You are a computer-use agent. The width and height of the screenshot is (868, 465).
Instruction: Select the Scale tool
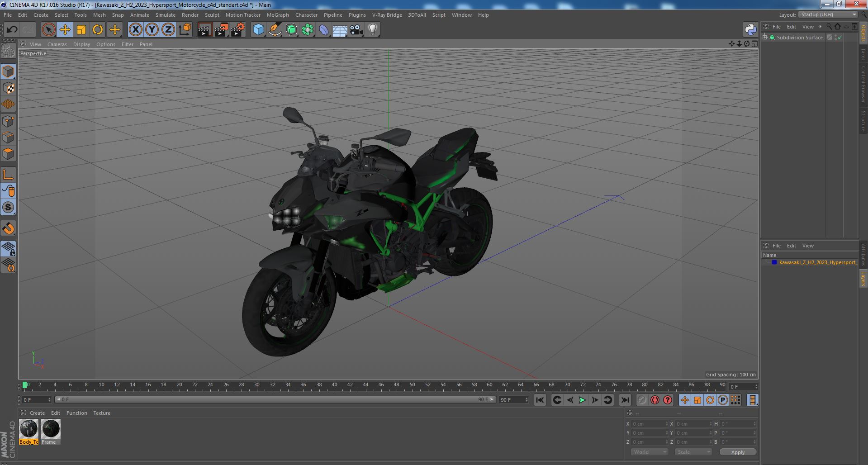point(81,30)
